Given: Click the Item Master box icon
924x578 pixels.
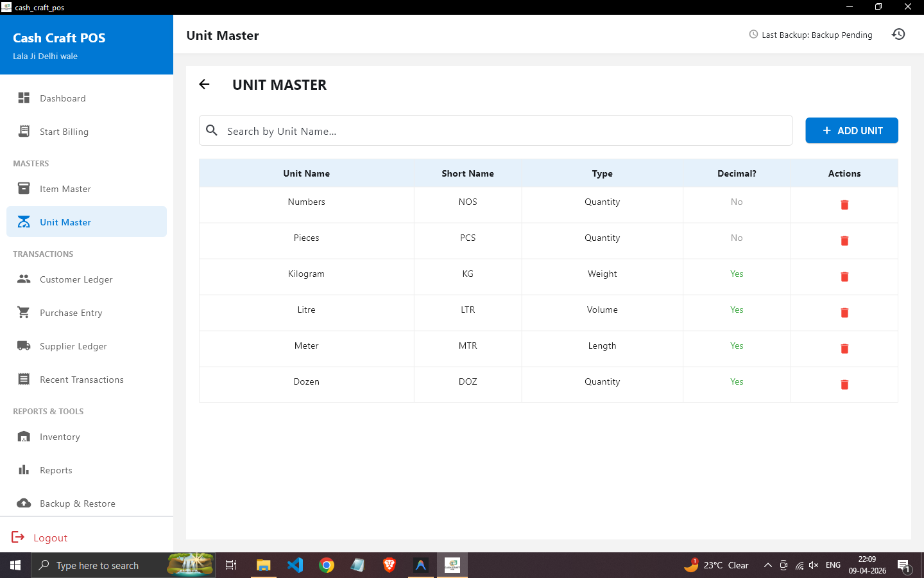Looking at the screenshot, I should [24, 188].
